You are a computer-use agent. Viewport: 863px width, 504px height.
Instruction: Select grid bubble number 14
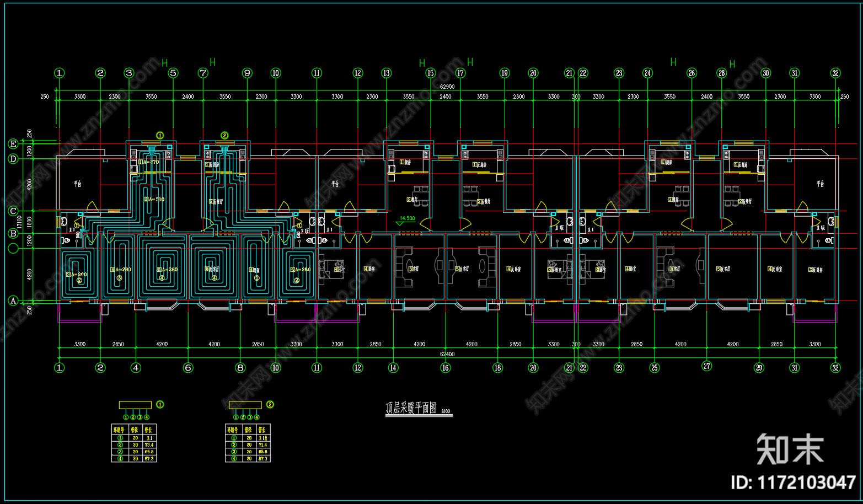pyautogui.click(x=393, y=368)
